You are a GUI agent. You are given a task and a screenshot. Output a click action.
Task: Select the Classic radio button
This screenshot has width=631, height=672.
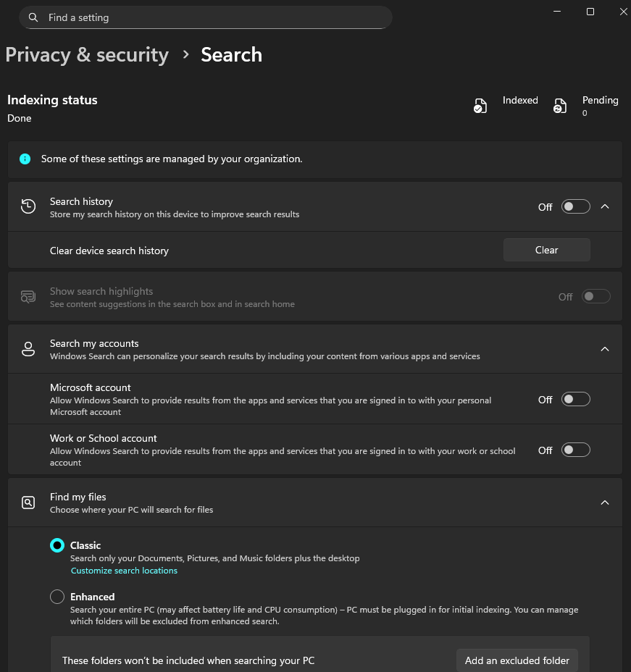click(57, 545)
